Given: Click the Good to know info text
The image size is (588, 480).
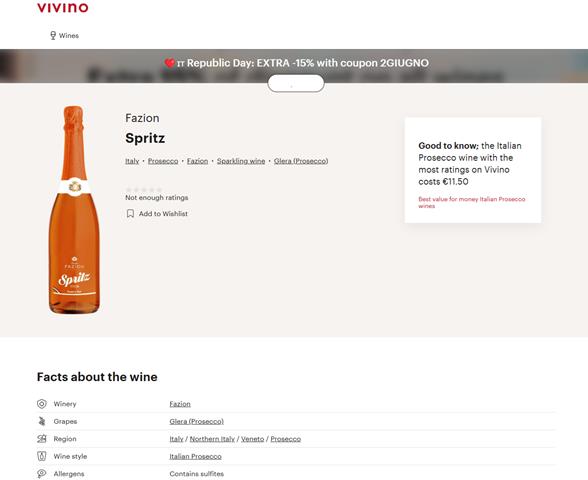Looking at the screenshot, I should [x=470, y=164].
